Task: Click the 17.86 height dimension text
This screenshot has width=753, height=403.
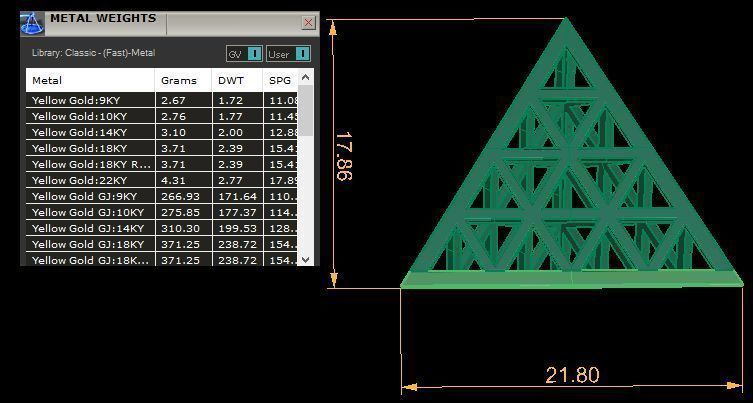Action: [344, 156]
